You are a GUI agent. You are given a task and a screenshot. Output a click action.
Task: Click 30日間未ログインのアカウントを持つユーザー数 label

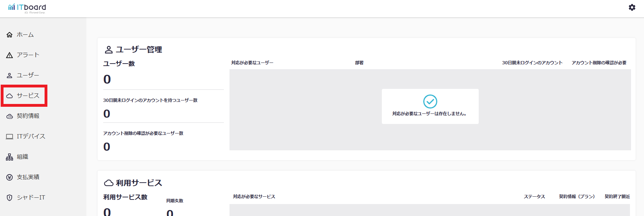click(150, 100)
